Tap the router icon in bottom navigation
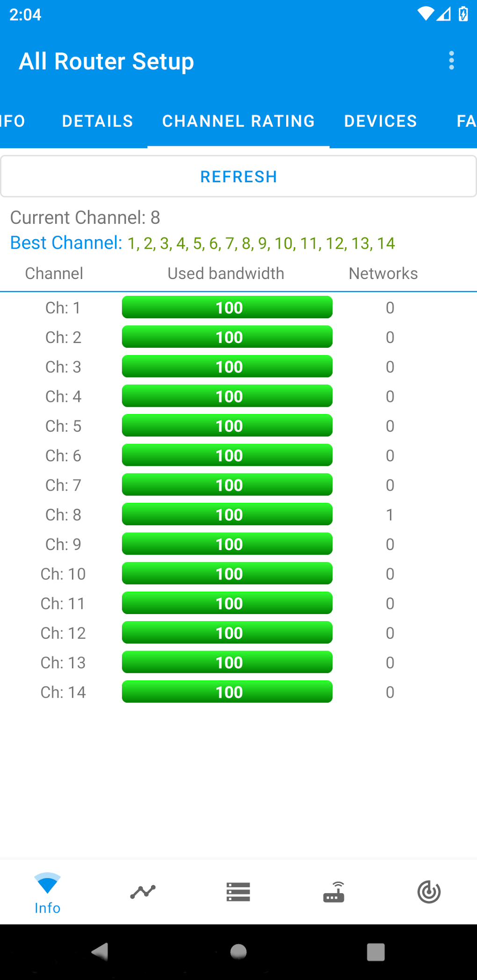 coord(333,892)
